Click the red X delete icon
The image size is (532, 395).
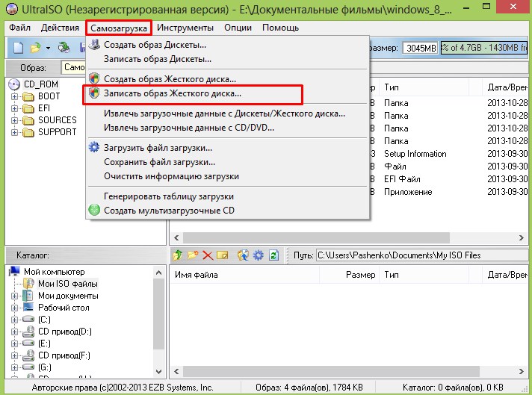pos(208,255)
